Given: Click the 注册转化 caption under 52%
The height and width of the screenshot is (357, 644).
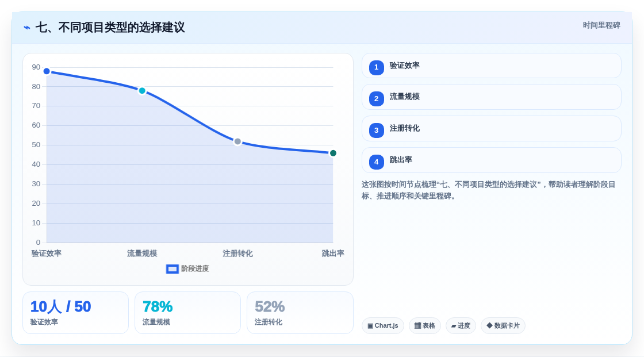Looking at the screenshot, I should [x=268, y=322].
